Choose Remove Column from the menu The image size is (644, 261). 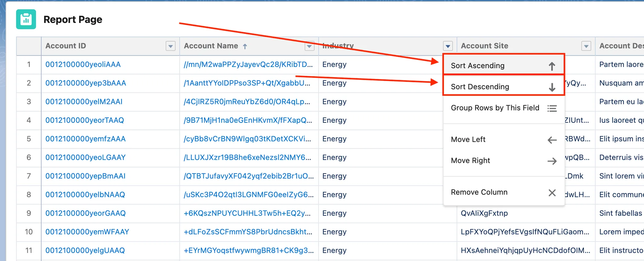click(x=479, y=192)
